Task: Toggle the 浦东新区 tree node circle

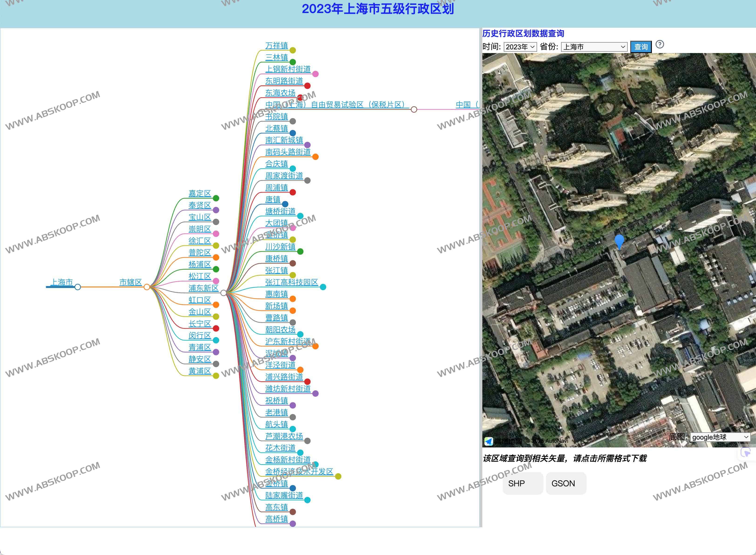Action: pos(223,293)
